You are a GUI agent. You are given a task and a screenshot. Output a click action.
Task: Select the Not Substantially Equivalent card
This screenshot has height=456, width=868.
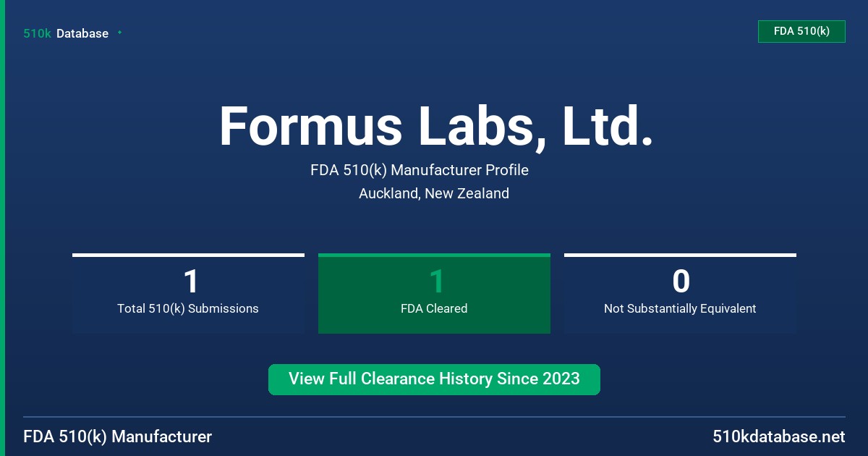click(x=680, y=293)
